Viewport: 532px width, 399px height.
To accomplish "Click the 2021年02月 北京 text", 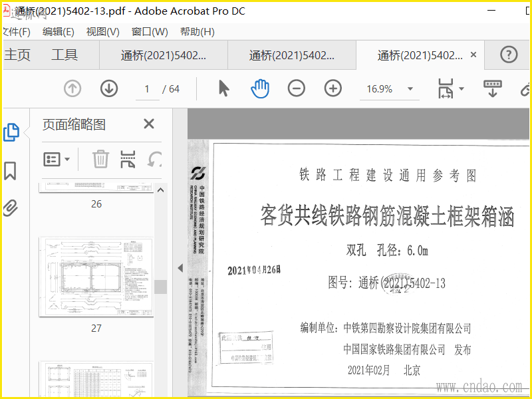I will [x=384, y=370].
